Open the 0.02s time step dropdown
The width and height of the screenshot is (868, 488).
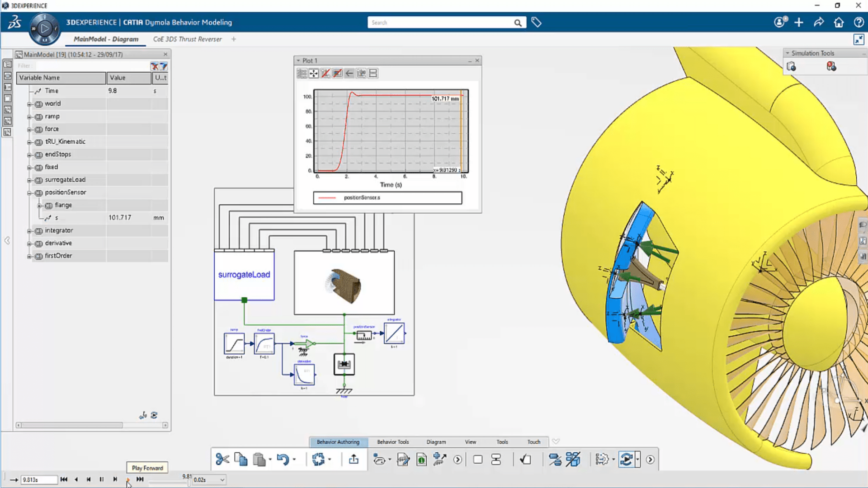pos(222,480)
